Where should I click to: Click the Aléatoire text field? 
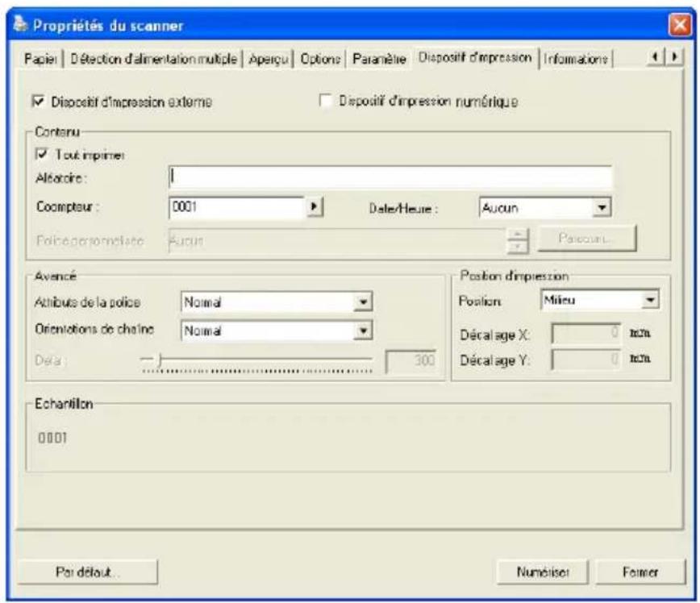click(390, 177)
